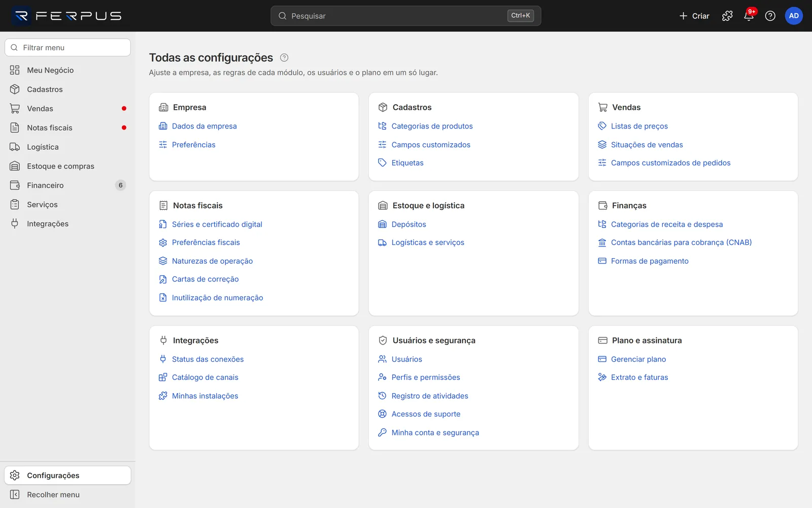This screenshot has height=508, width=812.
Task: Open Minha conta e segurança
Action: [435, 433]
